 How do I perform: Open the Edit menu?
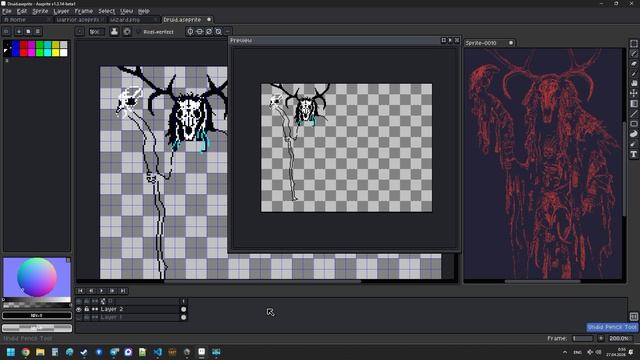tap(22, 11)
